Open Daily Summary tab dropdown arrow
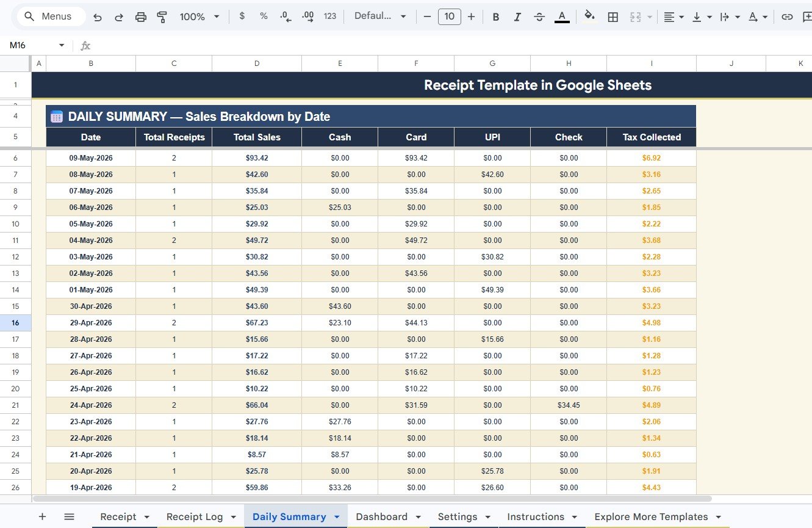Viewport: 812px width, 528px height. point(337,517)
